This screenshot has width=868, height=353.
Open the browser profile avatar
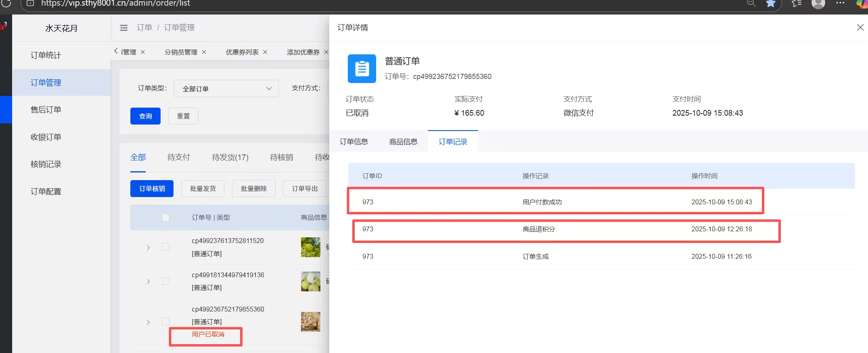818,4
